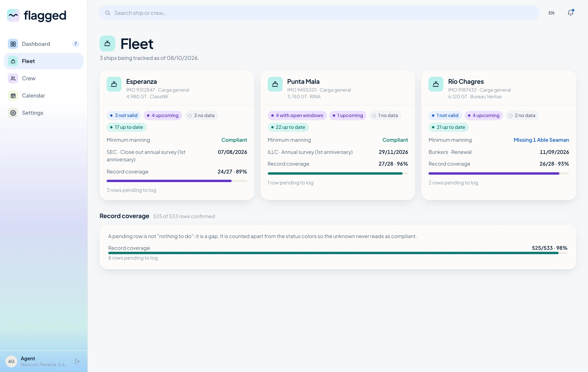Switch language using the EN button

[x=551, y=13]
